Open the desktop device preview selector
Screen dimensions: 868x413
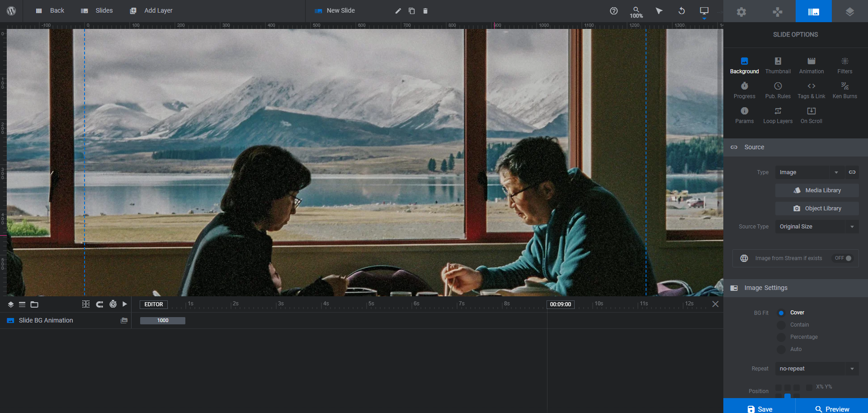(x=704, y=11)
